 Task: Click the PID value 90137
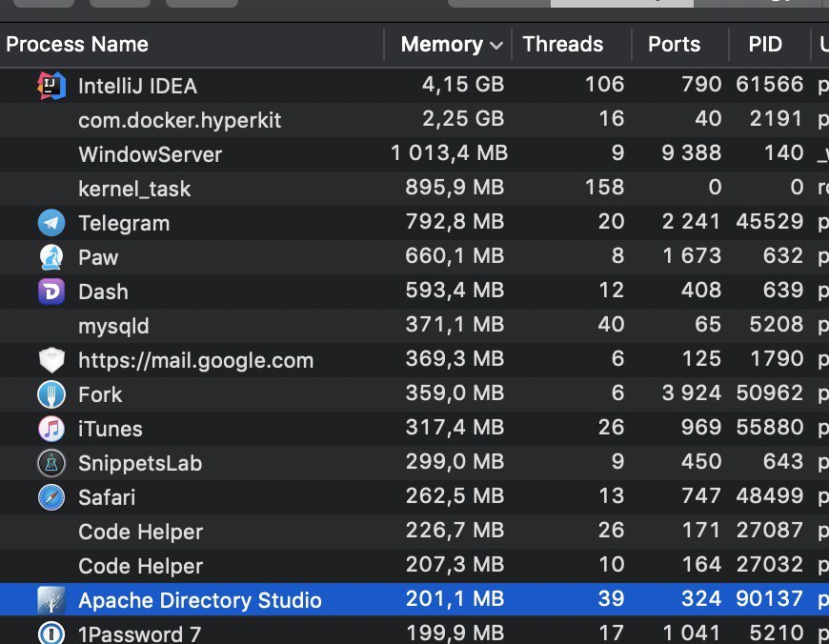coord(770,599)
